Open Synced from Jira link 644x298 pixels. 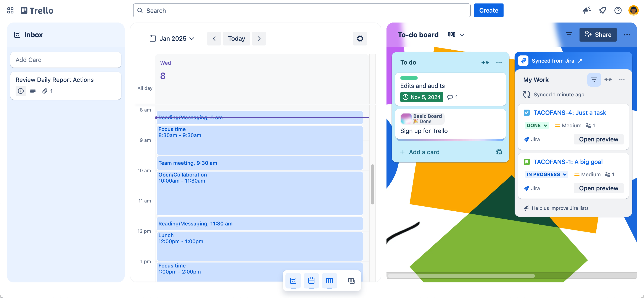(553, 61)
